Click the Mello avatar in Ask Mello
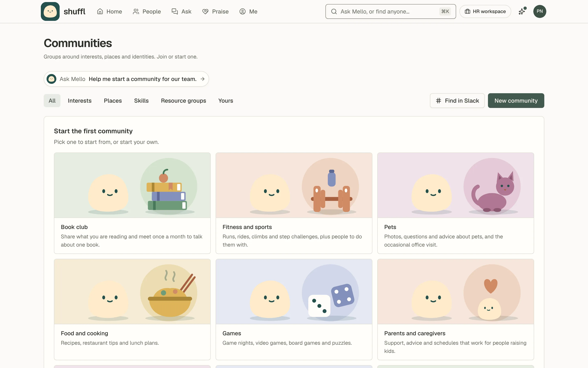 tap(51, 79)
